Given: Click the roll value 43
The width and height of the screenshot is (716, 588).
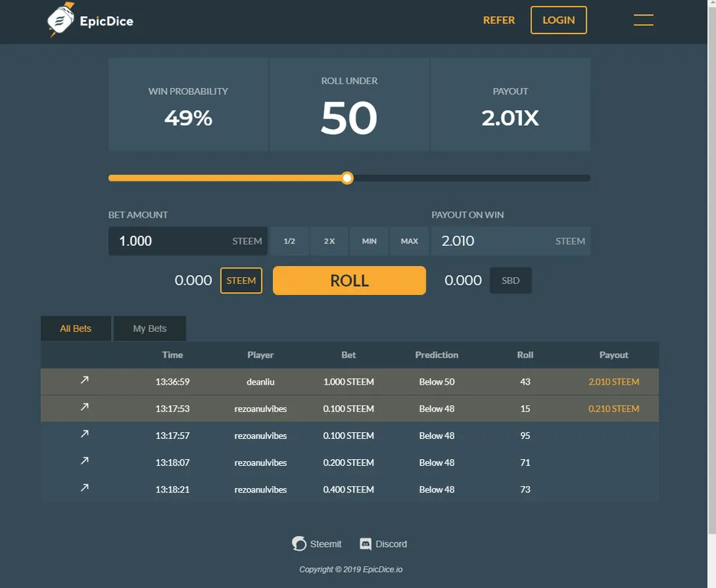Looking at the screenshot, I should click(x=525, y=382).
